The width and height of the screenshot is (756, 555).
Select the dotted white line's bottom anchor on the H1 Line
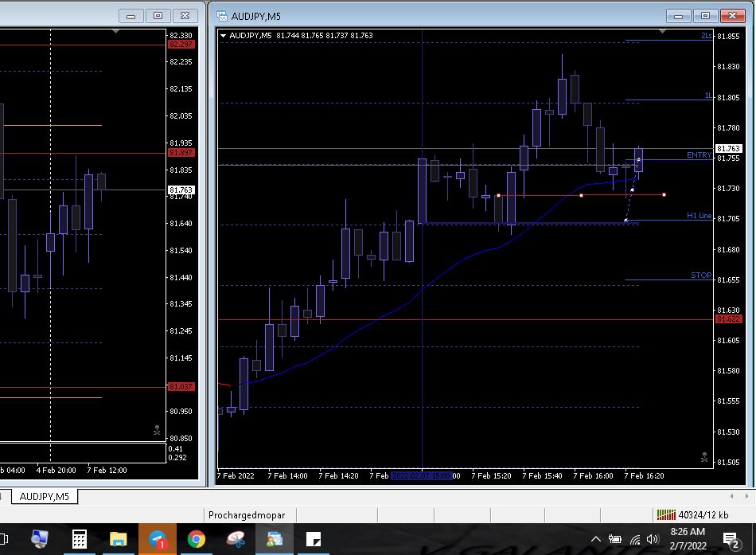(x=625, y=221)
